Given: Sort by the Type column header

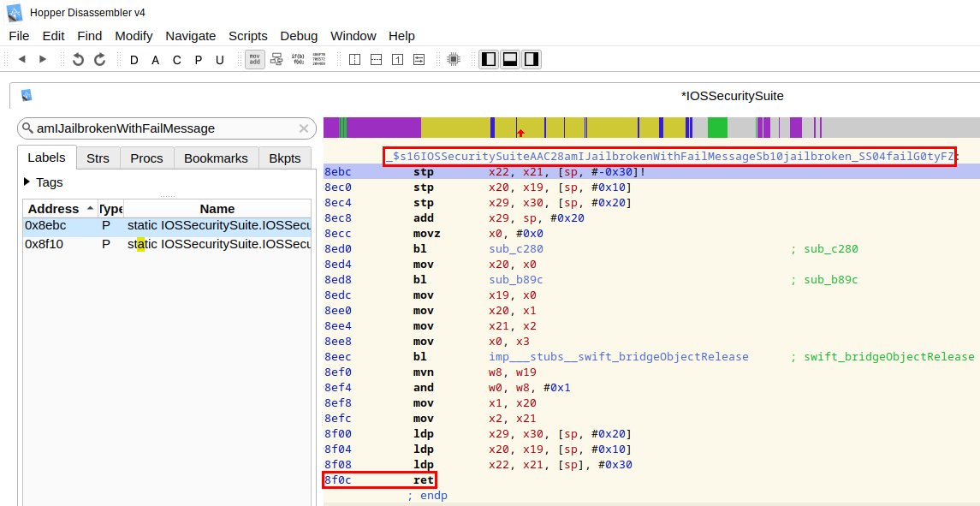Looking at the screenshot, I should [110, 208].
